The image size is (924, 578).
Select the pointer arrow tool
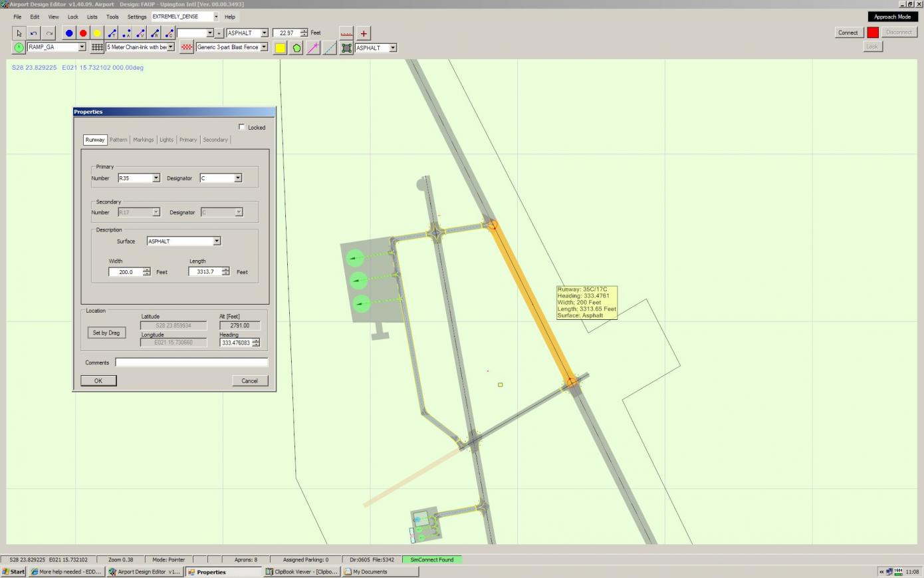tap(19, 33)
